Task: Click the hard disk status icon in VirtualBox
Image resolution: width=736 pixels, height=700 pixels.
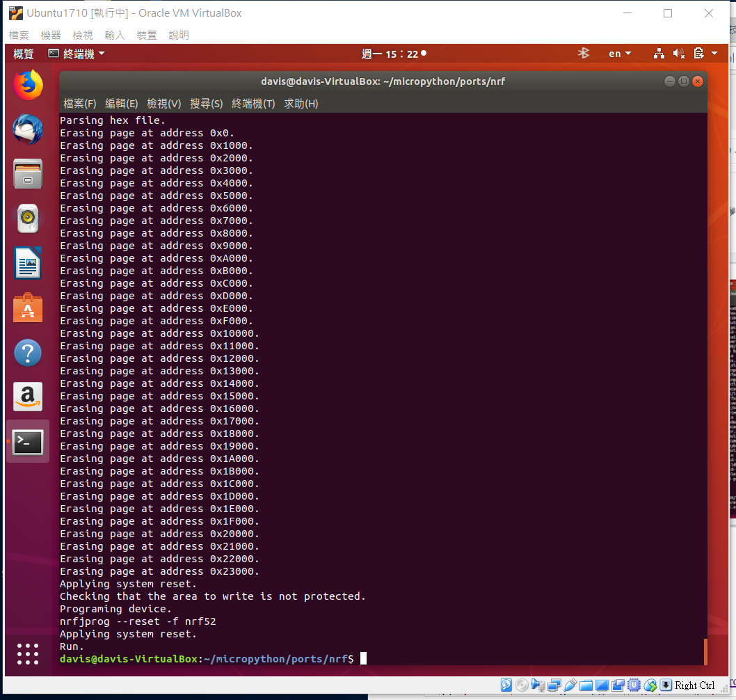Action: (506, 685)
